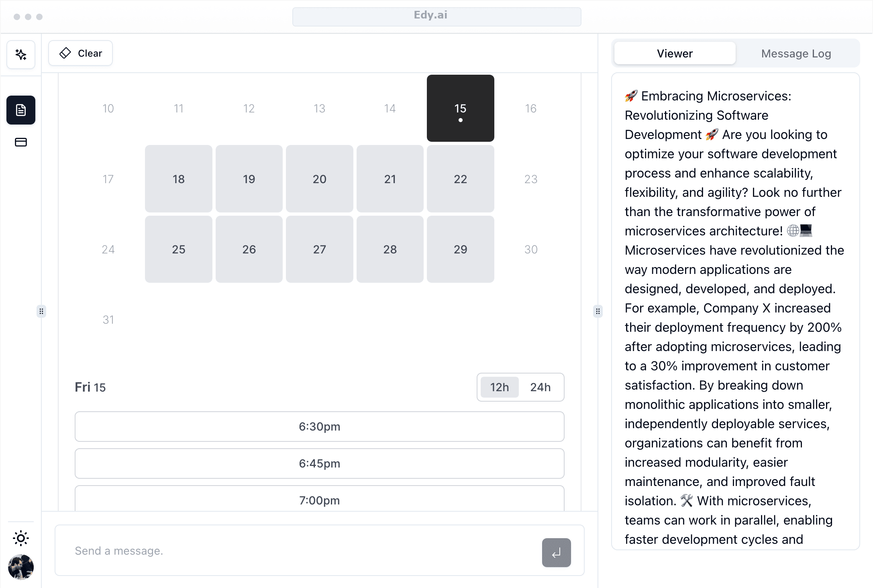Open the credit card billing icon
873x588 pixels.
click(21, 142)
